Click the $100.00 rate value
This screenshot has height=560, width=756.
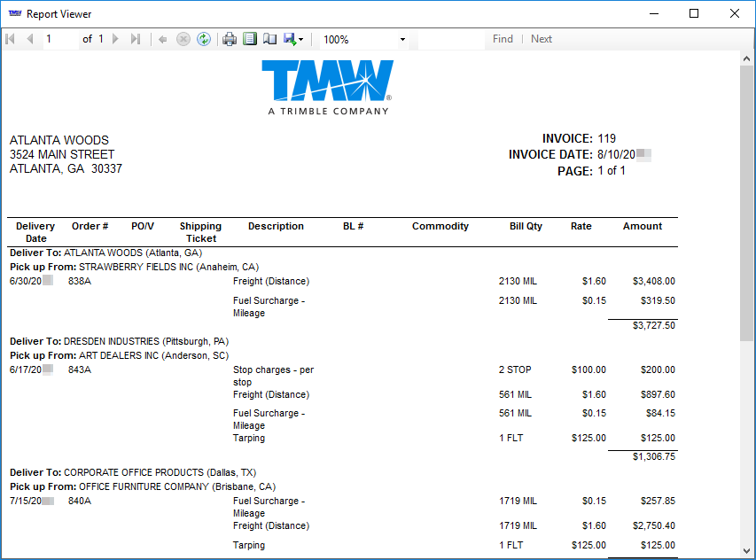[x=588, y=369]
